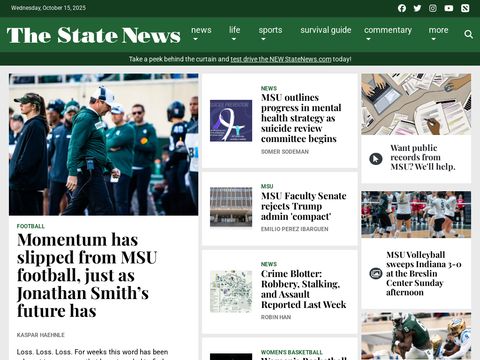This screenshot has width=480, height=360.
Task: View author Kaspar Haehnle's byline
Action: coord(41,335)
